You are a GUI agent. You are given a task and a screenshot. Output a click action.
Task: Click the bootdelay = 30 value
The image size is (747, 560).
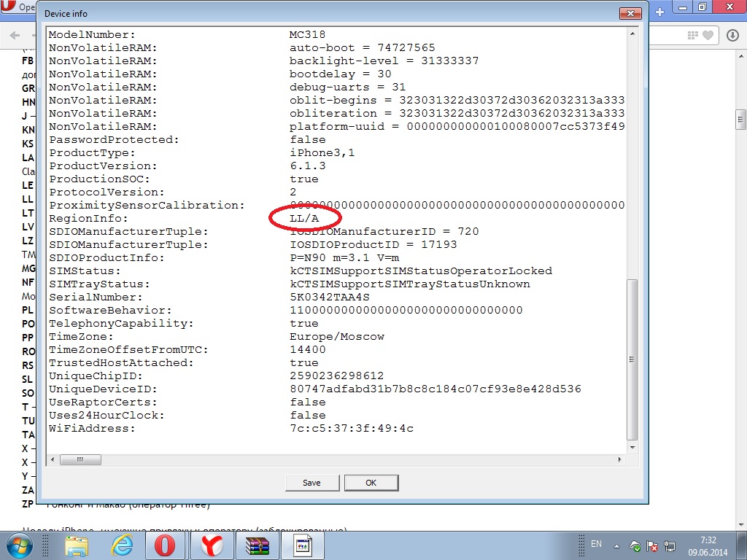click(x=340, y=74)
